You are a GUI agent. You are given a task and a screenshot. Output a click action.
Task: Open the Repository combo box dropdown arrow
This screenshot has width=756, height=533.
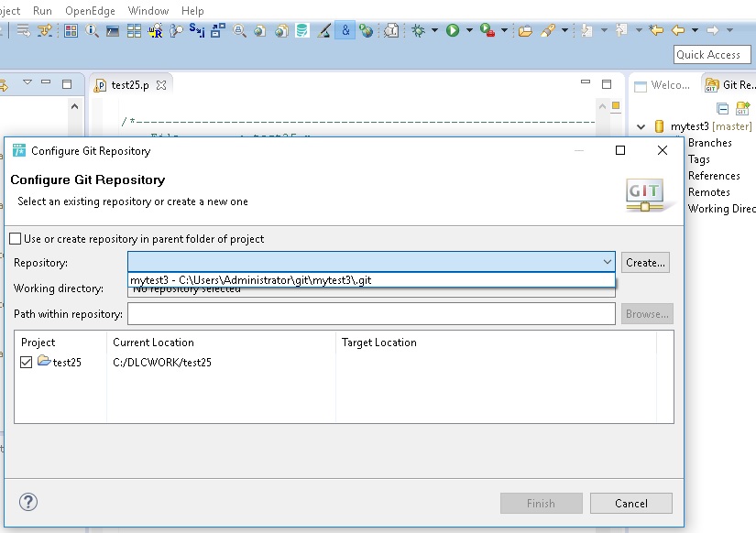[x=607, y=262]
